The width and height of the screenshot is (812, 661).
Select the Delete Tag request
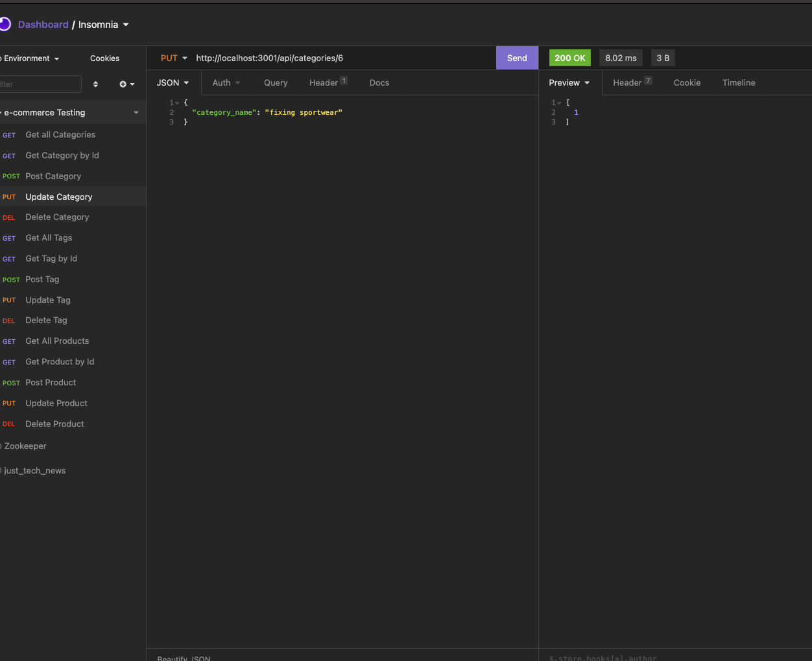(73, 320)
